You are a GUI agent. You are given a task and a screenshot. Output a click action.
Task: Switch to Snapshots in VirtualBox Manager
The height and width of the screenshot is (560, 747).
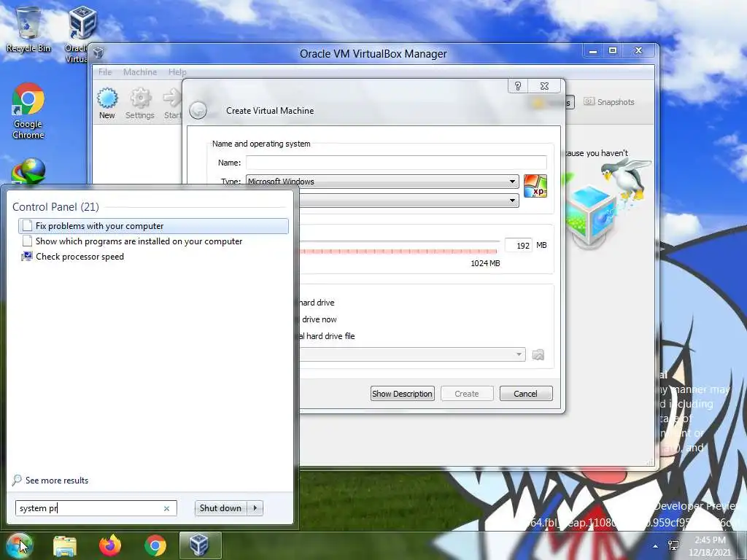point(609,102)
